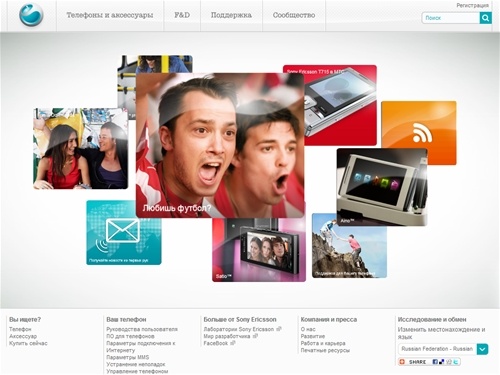Click the Развитие link

coord(313,336)
